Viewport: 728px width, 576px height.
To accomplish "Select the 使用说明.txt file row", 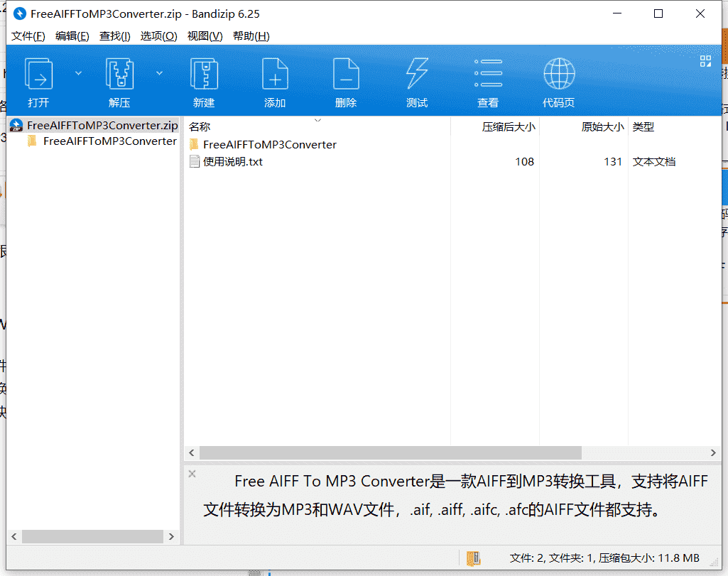I will click(452, 161).
